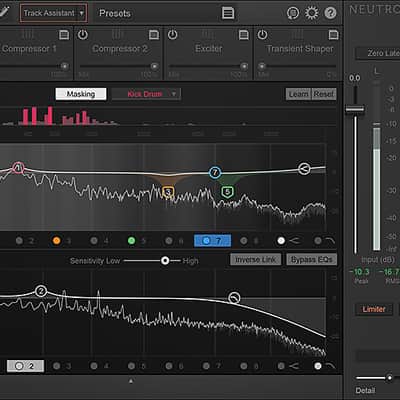The width and height of the screenshot is (400, 400).
Task: Click the pencil icon at top left
Action: tap(4, 12)
